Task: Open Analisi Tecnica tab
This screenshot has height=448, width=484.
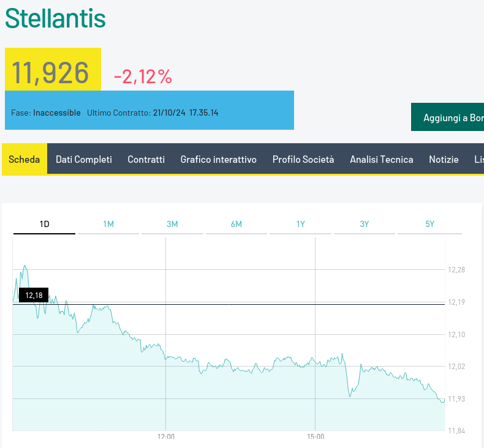Action: click(x=382, y=159)
